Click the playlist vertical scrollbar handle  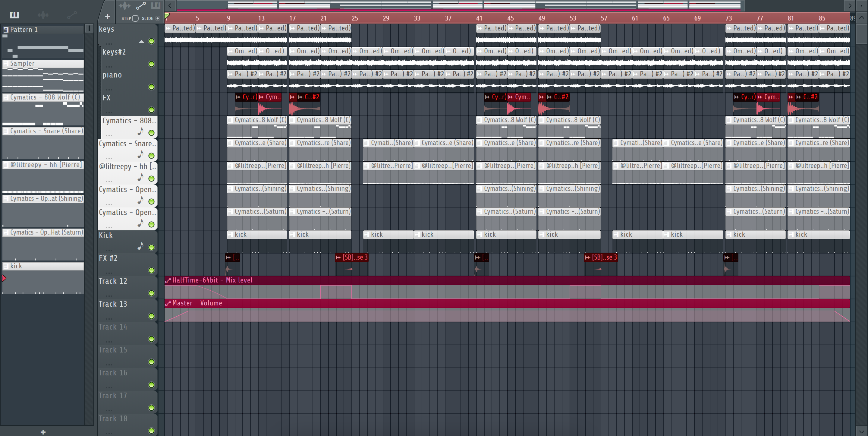(862, 33)
